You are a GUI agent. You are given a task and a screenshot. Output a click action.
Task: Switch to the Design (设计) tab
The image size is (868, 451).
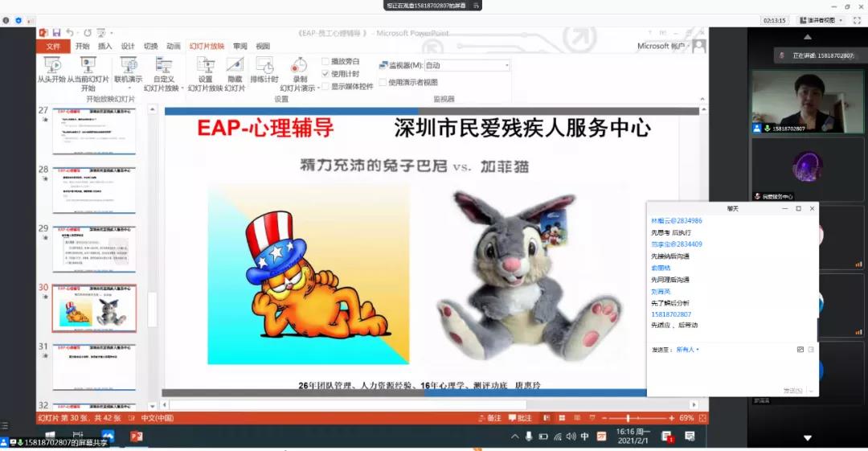pos(128,46)
